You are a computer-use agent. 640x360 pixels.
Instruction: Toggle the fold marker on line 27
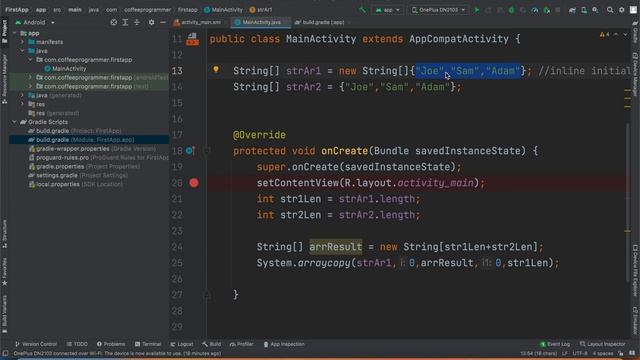(207, 295)
